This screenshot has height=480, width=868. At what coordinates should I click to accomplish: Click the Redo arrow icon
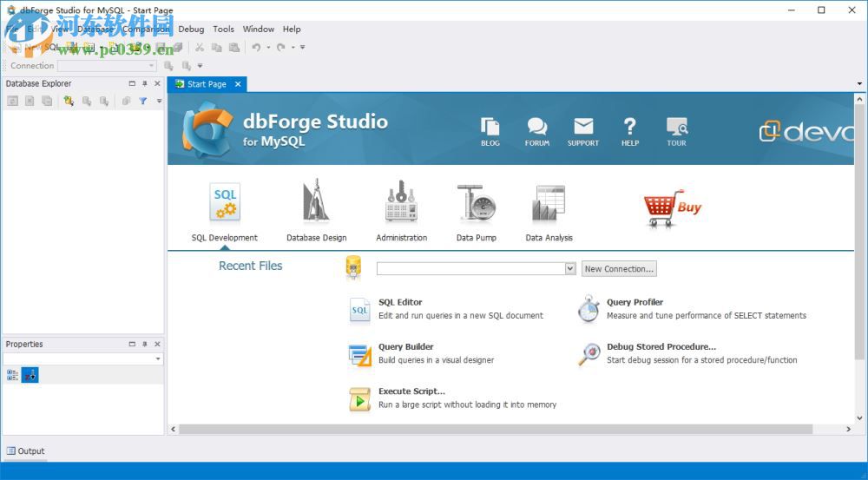pyautogui.click(x=281, y=48)
